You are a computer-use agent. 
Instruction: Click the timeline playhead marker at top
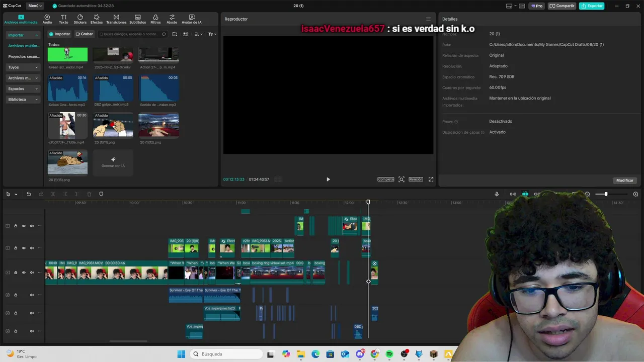coord(368,202)
